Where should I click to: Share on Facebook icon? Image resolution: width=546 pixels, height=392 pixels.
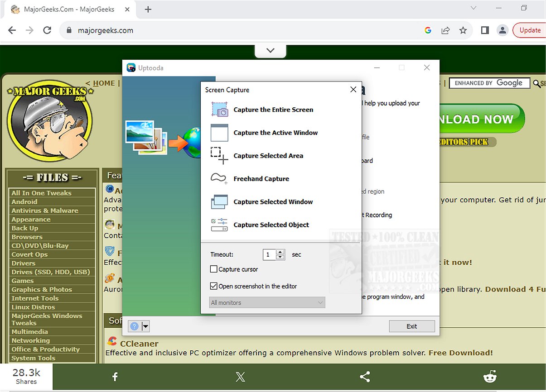[x=115, y=377]
